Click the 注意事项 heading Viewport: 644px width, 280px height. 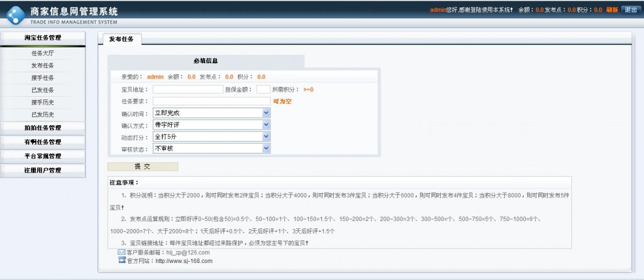tap(124, 182)
